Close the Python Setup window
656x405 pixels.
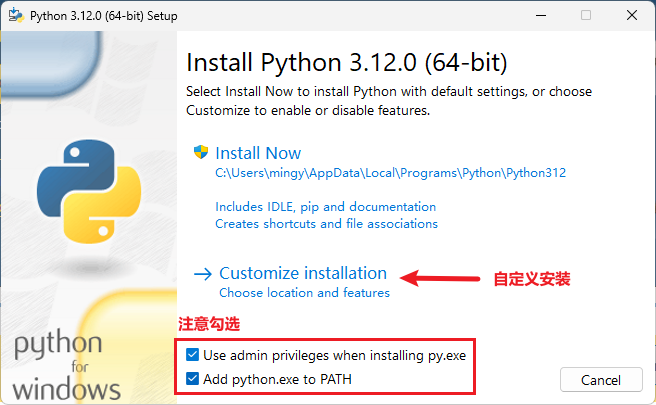coord(632,16)
